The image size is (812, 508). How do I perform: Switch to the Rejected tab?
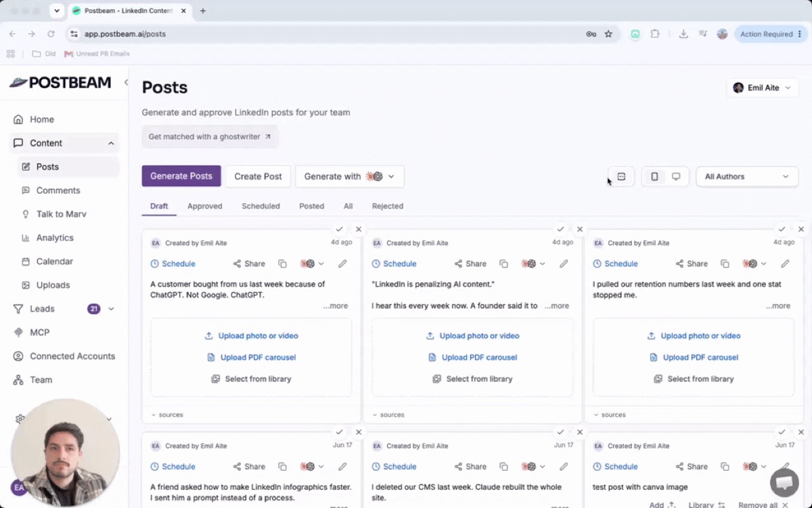(x=388, y=206)
